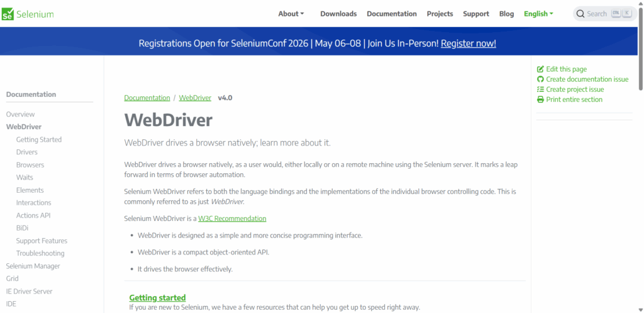
Task: Open the Support nav item
Action: coord(476,14)
